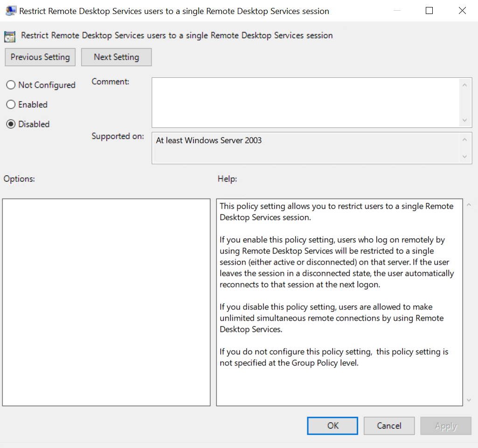Click the title bar application icon
This screenshot has width=478, height=448.
click(11, 11)
